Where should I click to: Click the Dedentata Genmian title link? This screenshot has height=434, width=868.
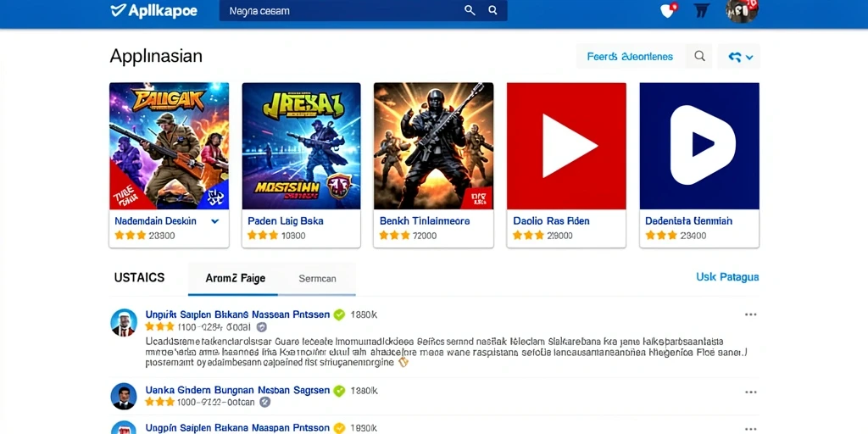click(688, 221)
